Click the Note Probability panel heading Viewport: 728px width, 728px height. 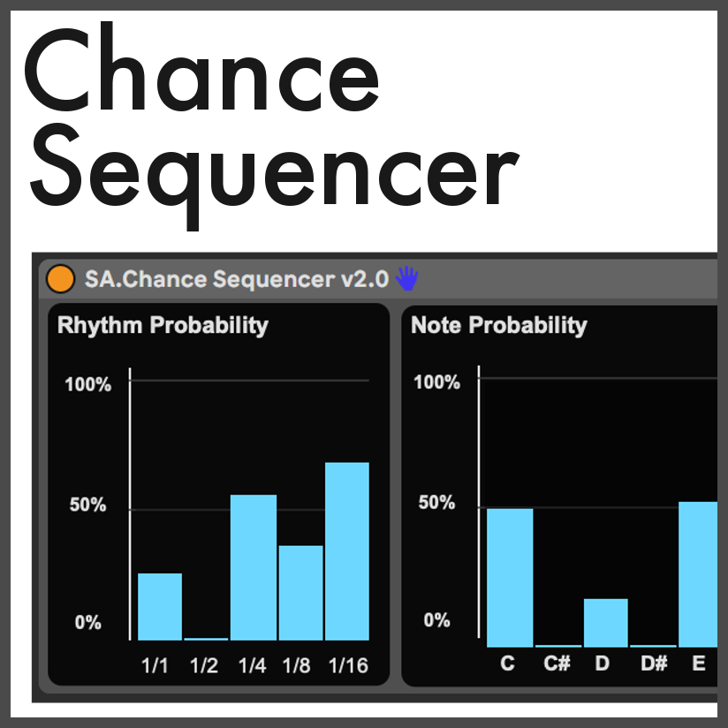click(498, 325)
